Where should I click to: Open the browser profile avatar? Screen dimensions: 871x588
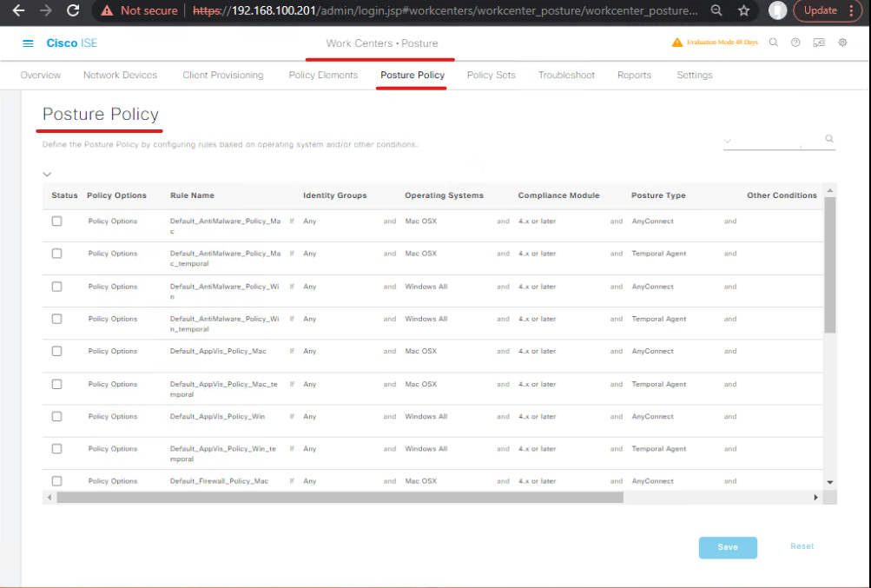[x=778, y=10]
